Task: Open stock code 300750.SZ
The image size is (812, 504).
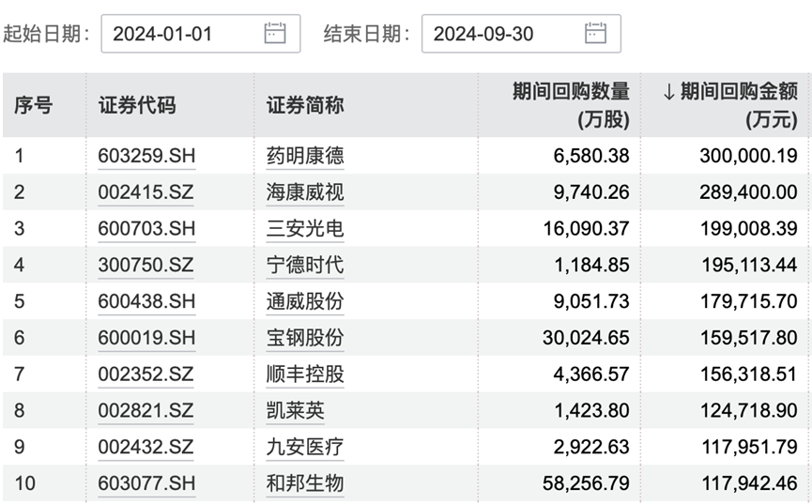Action: (x=146, y=266)
